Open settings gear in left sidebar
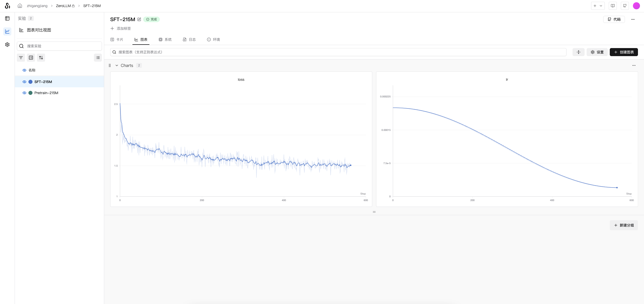 [x=7, y=45]
